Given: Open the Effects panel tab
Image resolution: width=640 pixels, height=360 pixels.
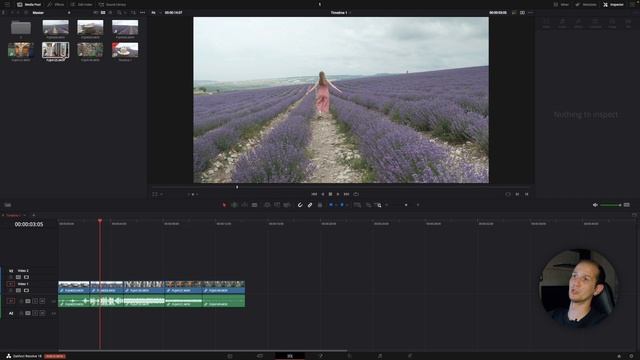Looking at the screenshot, I should 56,4.
